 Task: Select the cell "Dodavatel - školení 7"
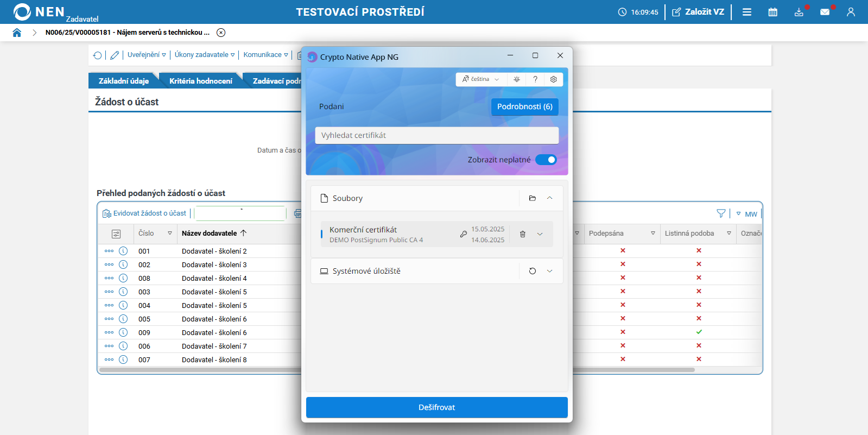tap(214, 346)
